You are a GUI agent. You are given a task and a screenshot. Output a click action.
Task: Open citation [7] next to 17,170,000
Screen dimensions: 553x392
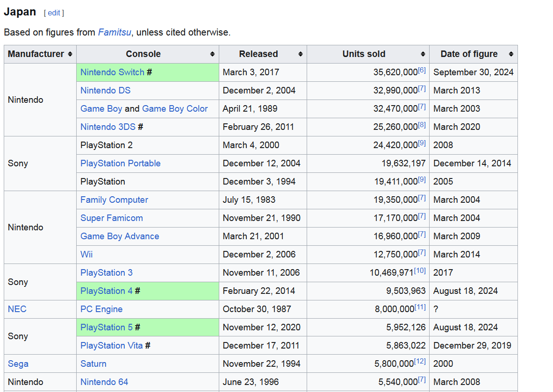tap(422, 216)
